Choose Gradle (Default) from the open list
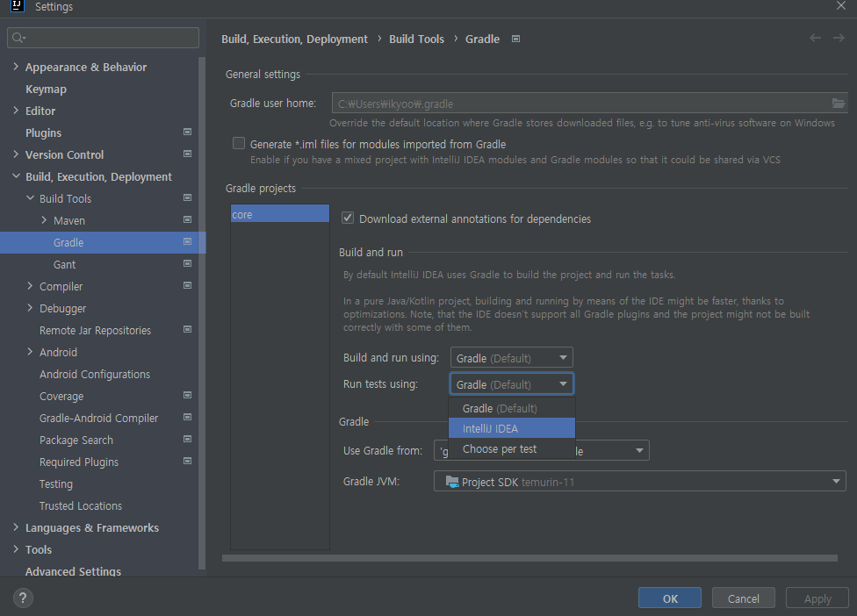 [x=512, y=408]
